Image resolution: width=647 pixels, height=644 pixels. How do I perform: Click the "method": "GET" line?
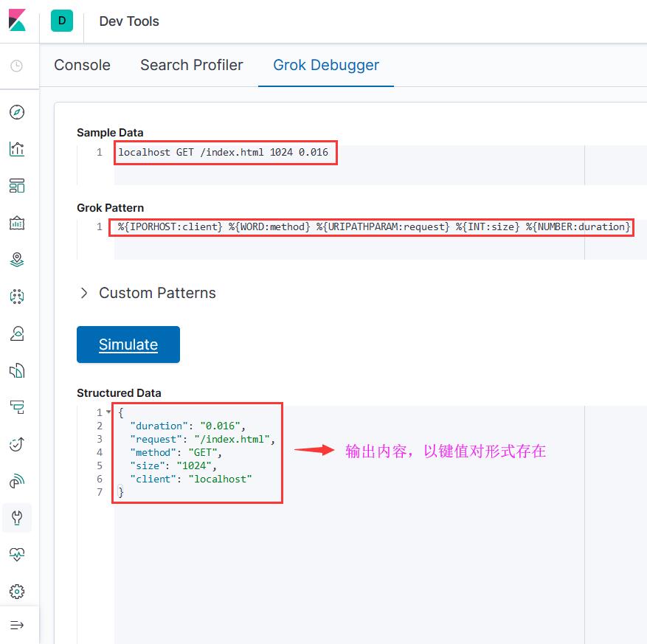point(176,453)
